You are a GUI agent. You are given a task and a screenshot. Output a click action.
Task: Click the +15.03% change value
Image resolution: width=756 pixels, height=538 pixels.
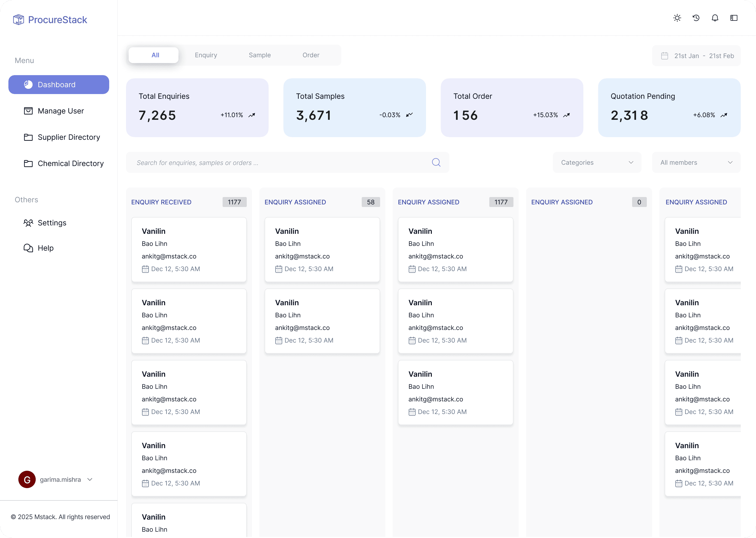545,115
